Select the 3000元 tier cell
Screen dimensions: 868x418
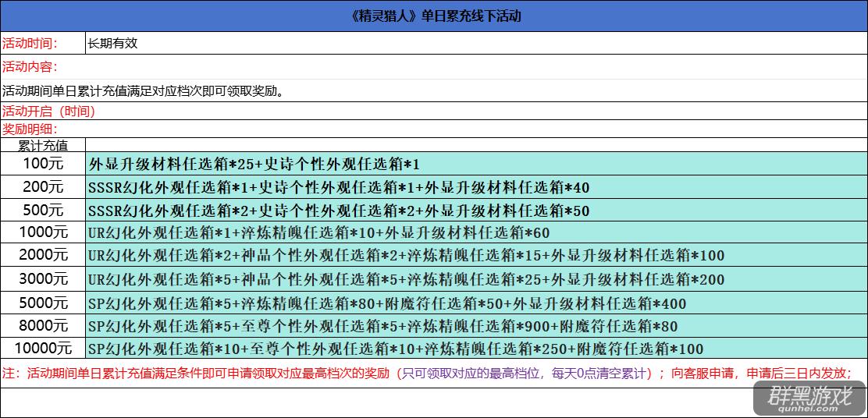(43, 278)
